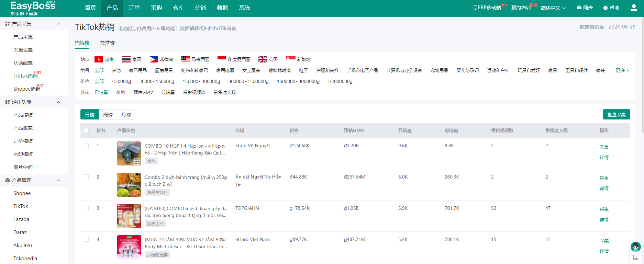Open the 仓库 top menu
Image resolution: width=644 pixels, height=264 pixels.
coord(178,8)
